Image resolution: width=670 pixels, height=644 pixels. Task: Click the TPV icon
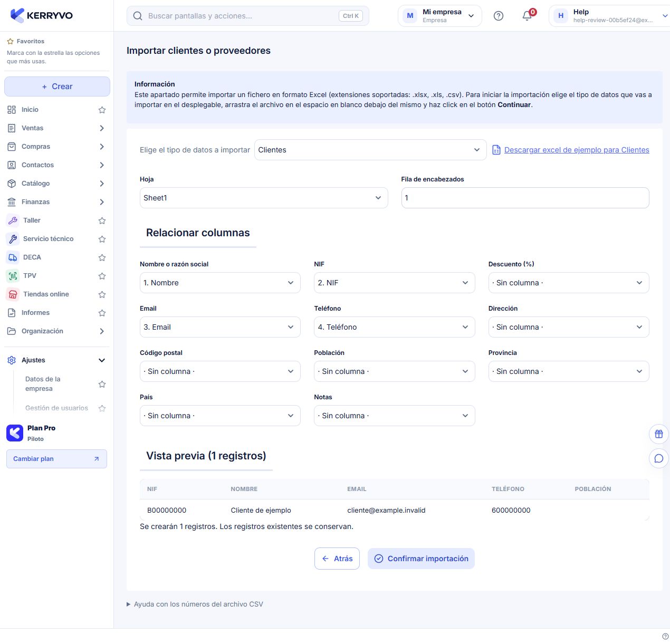click(x=13, y=276)
